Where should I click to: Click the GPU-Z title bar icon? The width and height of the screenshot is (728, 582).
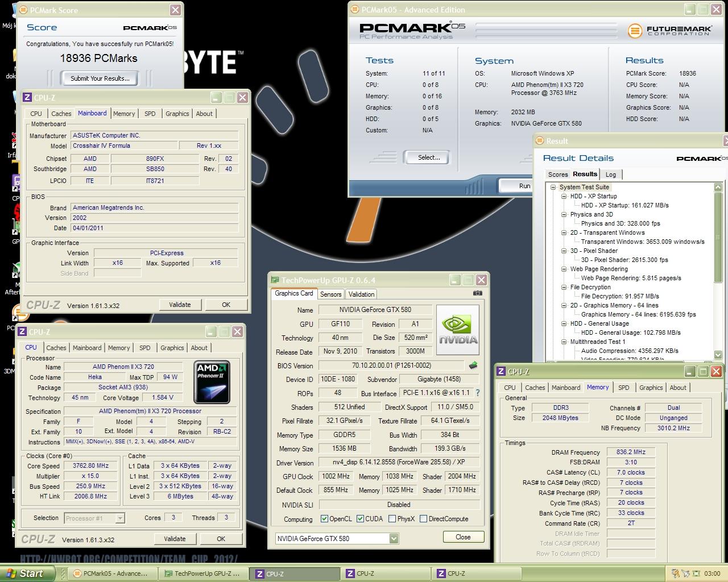(x=275, y=280)
